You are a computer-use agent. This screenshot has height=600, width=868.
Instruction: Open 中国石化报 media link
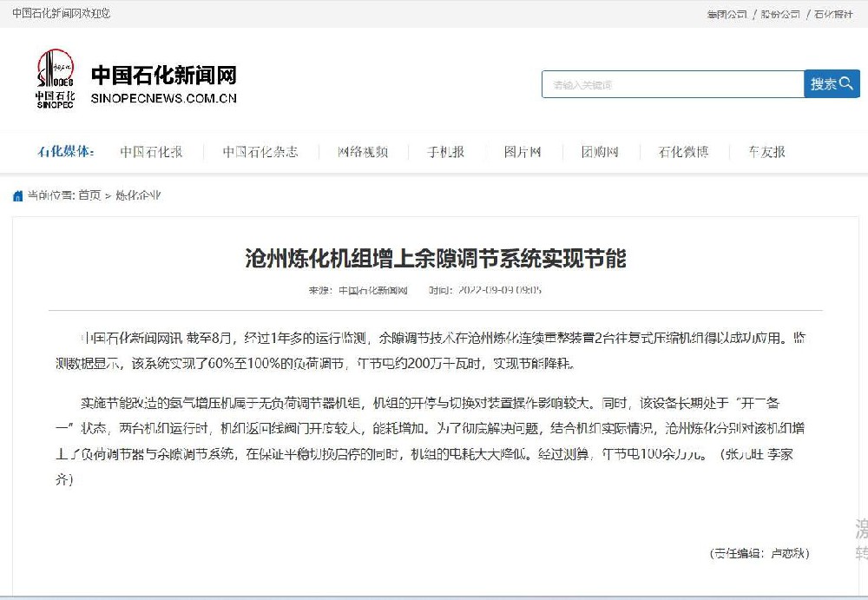coord(151,152)
